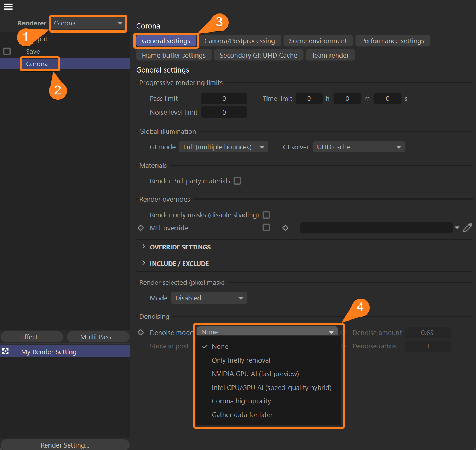This screenshot has height=450, width=476.
Task: Click the Pass limit input field
Action: 224,99
